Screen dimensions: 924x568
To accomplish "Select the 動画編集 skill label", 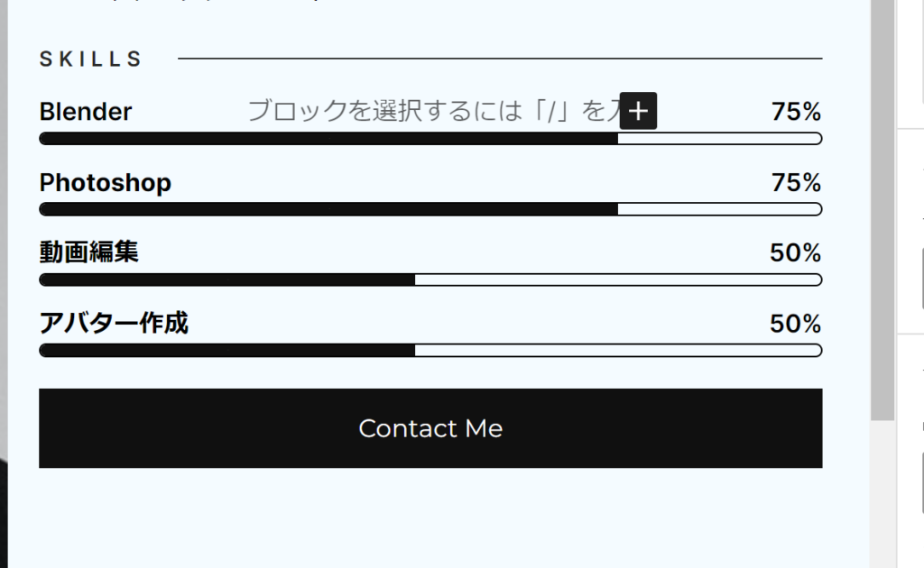I will 89,252.
